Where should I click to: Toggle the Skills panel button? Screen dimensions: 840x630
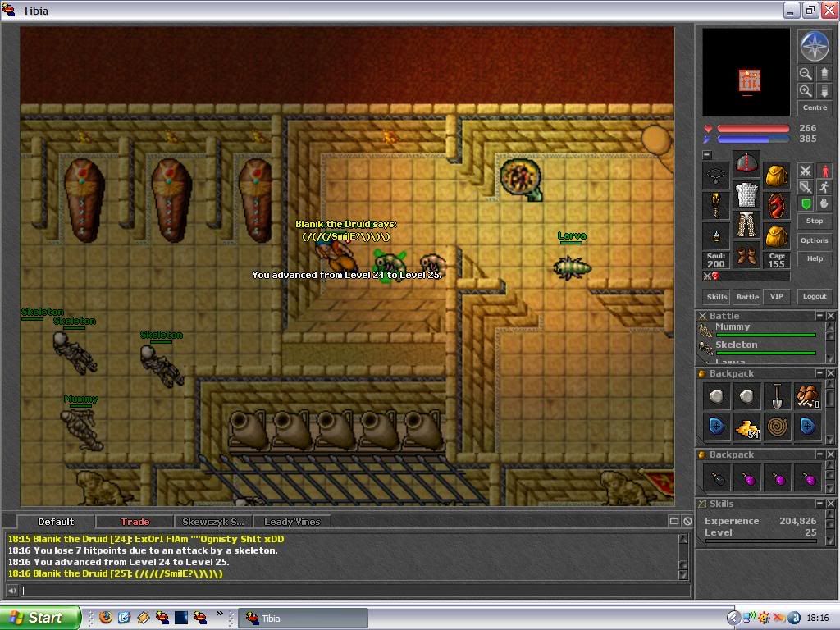[x=717, y=296]
